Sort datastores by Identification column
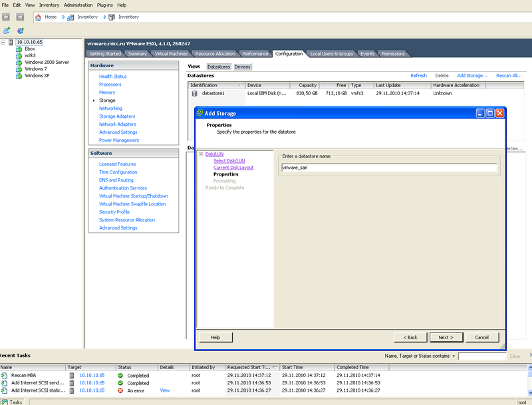532x405 pixels. 217,85
